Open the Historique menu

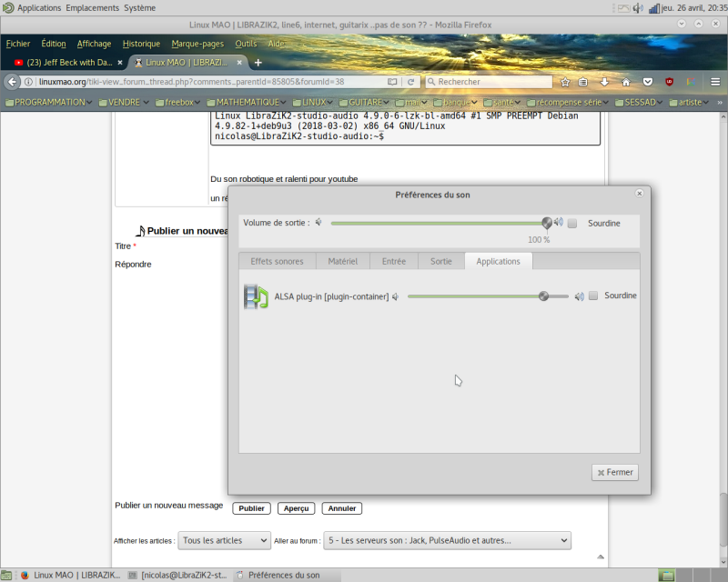coord(141,44)
